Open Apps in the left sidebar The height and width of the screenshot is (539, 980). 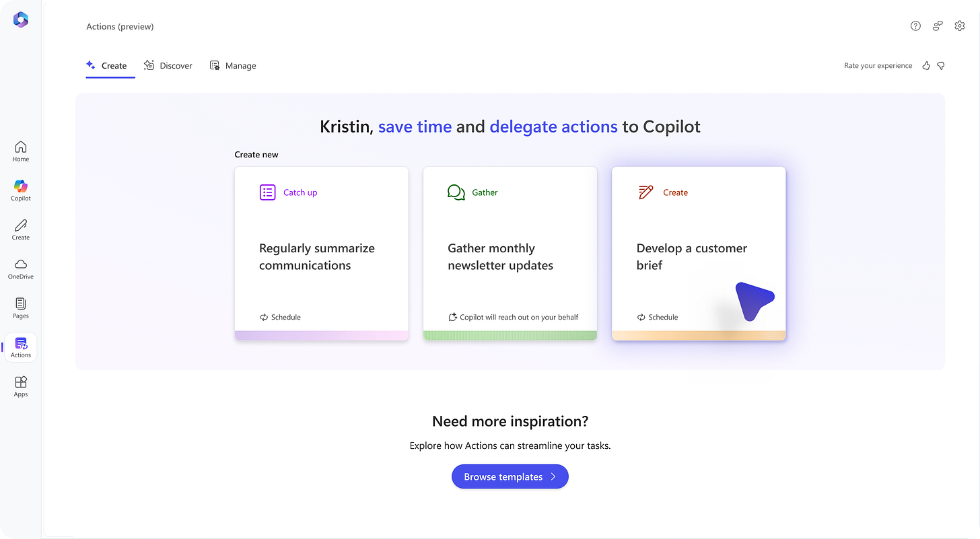[x=21, y=386]
